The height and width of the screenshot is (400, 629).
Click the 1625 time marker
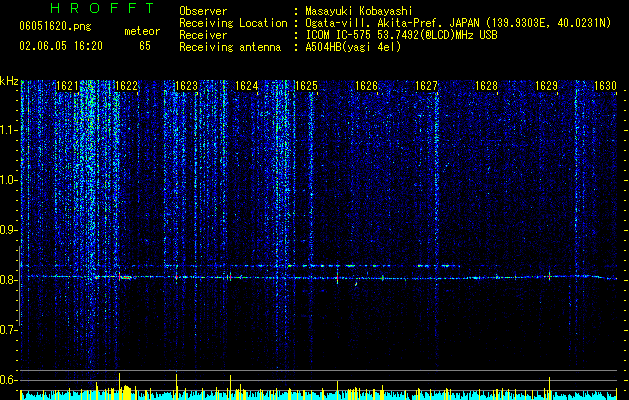[x=306, y=86]
